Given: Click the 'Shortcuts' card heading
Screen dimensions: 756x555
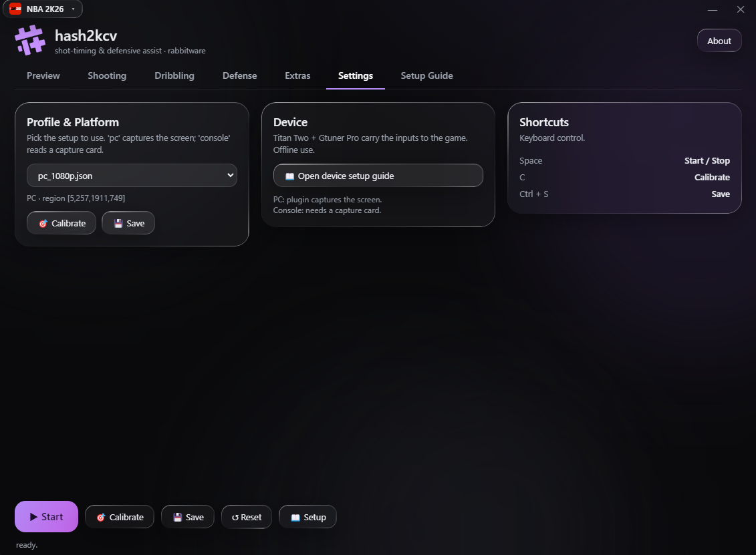Looking at the screenshot, I should tap(544, 122).
